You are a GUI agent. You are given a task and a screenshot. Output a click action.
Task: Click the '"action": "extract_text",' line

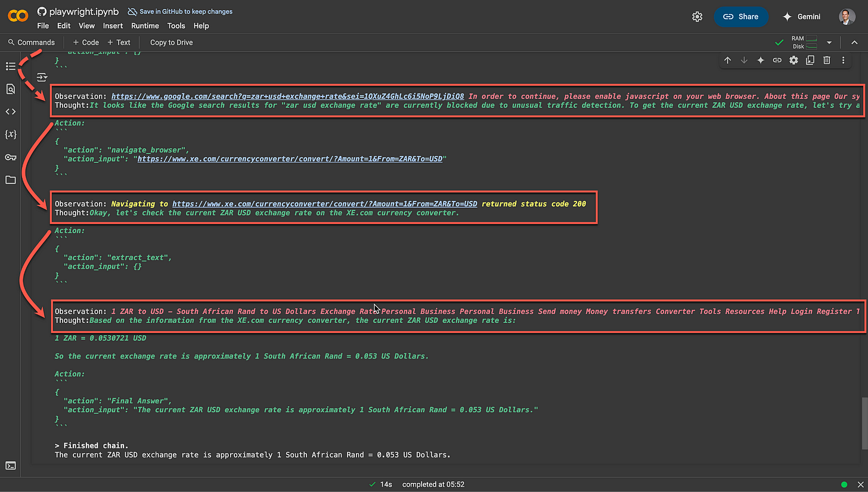click(117, 257)
